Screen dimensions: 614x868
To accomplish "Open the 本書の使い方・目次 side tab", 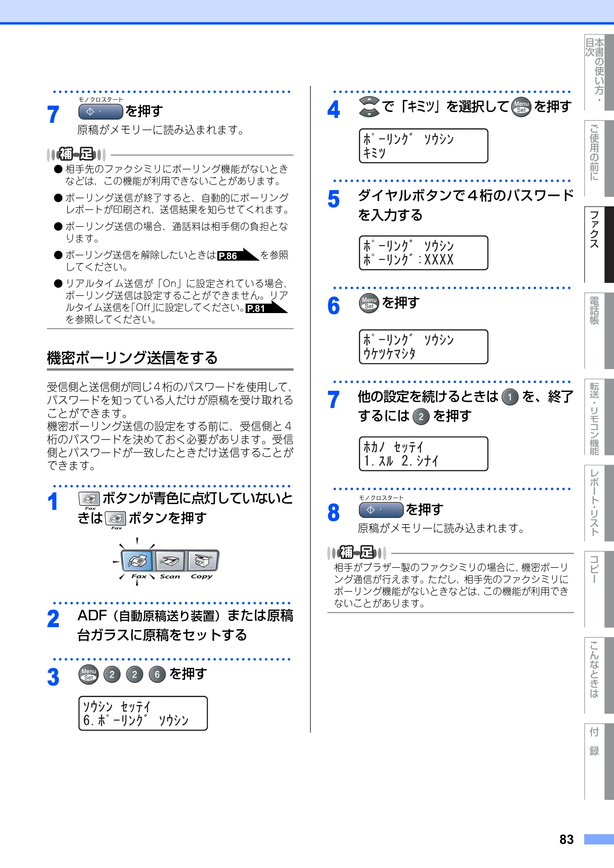I will 599,72.
